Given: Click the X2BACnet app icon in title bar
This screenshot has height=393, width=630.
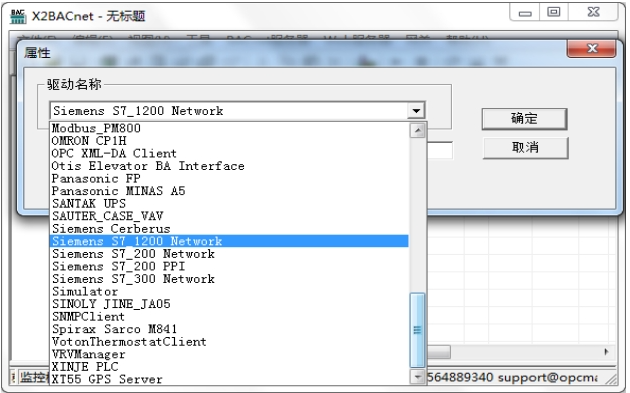Looking at the screenshot, I should pyautogui.click(x=18, y=16).
